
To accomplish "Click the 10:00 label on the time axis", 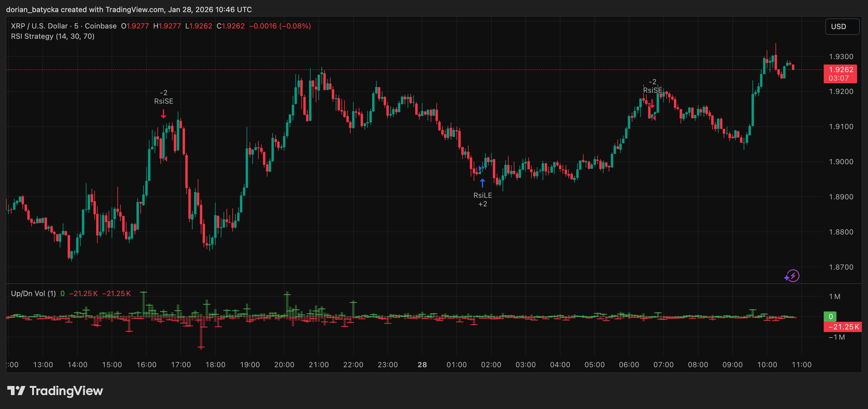I will [767, 364].
